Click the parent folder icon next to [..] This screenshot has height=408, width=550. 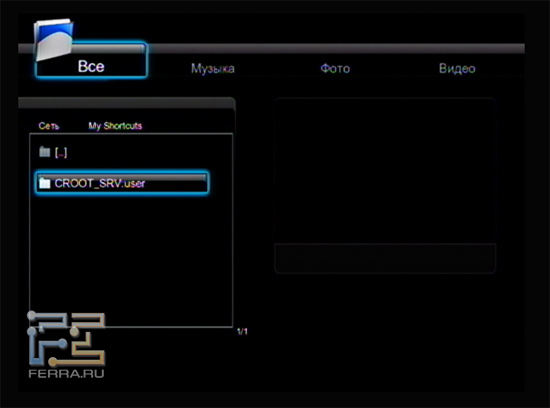tap(45, 152)
